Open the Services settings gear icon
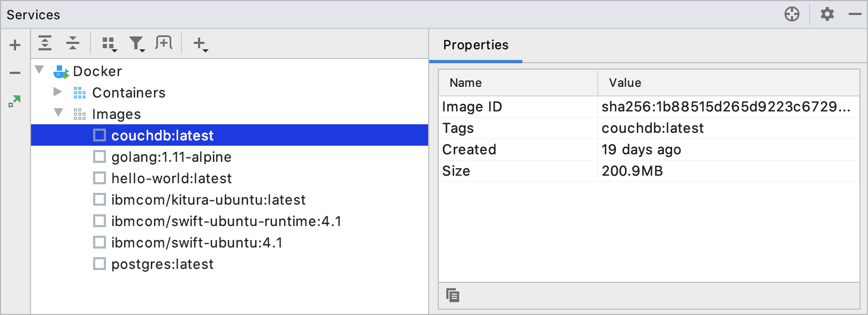 (827, 14)
